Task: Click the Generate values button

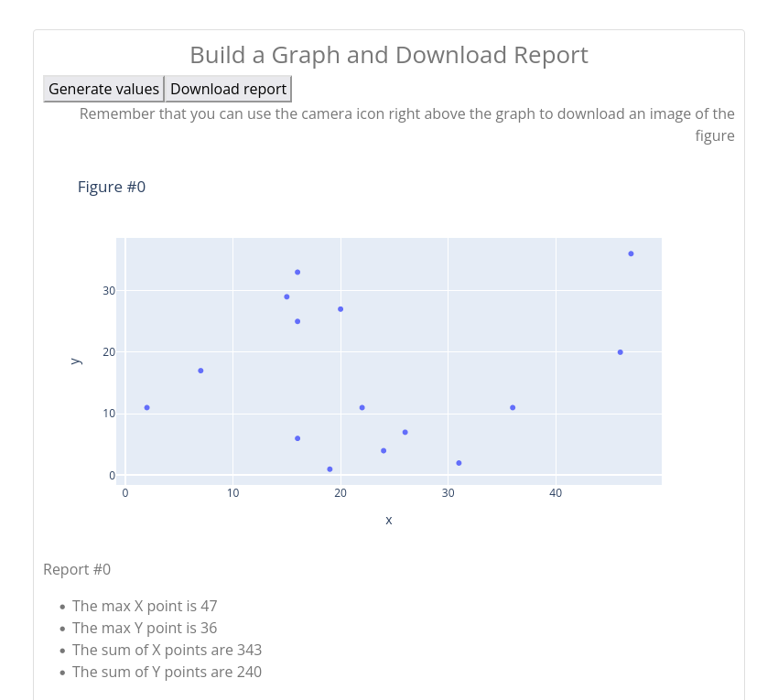Action: point(103,89)
